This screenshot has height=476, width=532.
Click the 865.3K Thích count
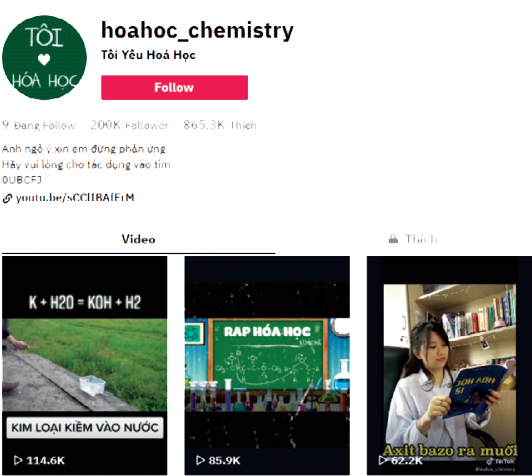220,125
